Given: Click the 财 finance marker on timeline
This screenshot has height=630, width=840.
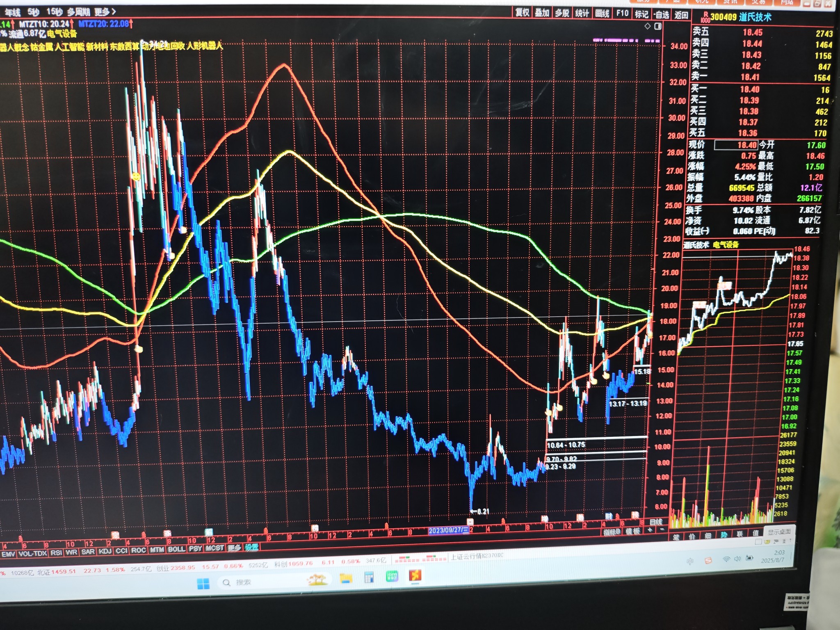Looking at the screenshot, I should point(609,516).
